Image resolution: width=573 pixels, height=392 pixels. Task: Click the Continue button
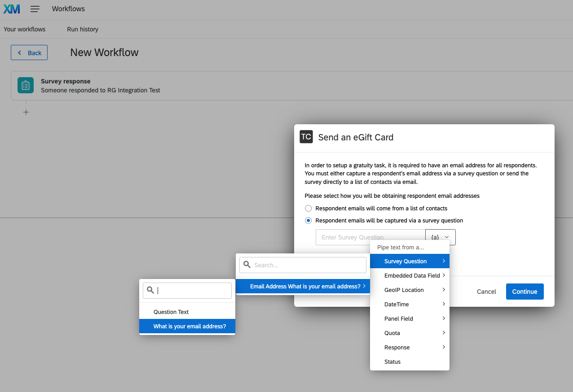click(525, 292)
